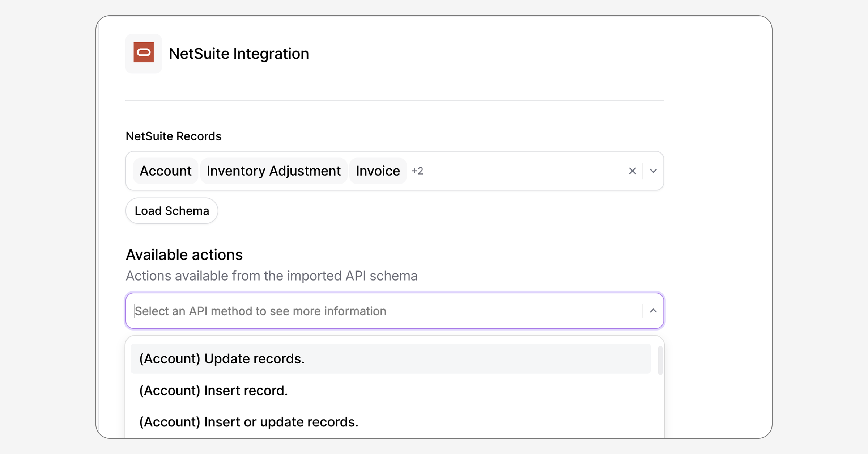Choose (Account) Insert or update records
Screen dimensions: 868x454
pos(391,422)
